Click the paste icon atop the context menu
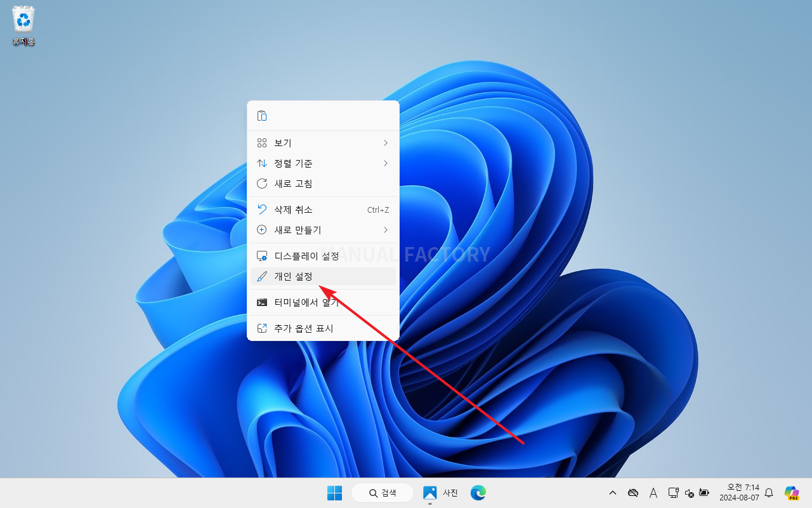 click(x=262, y=116)
